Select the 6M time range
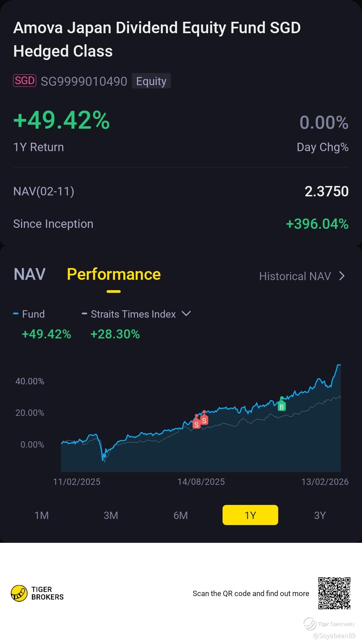 point(181,515)
